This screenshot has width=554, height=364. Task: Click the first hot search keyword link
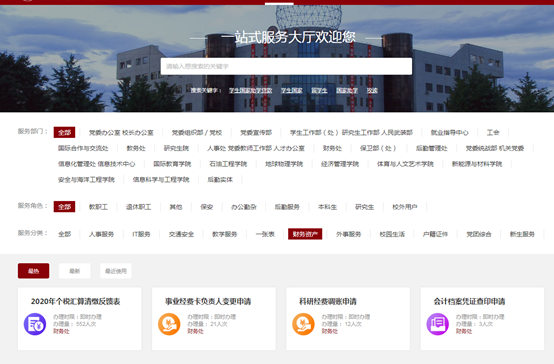(x=250, y=90)
